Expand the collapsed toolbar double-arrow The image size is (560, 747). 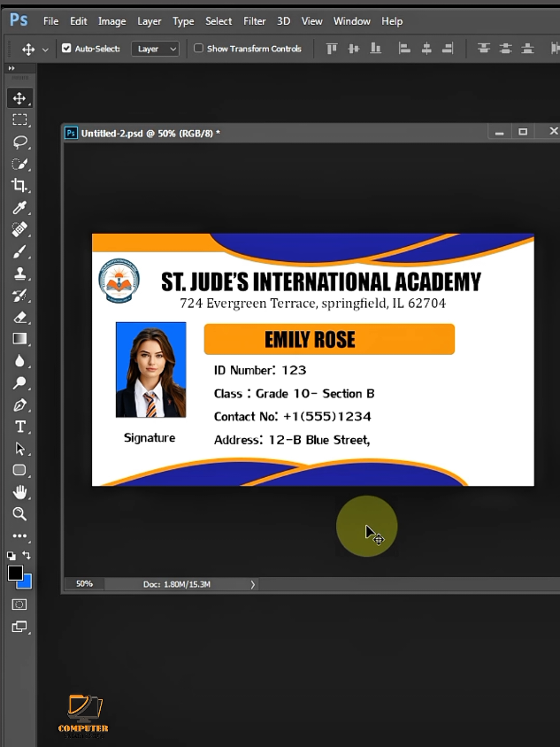tap(12, 68)
